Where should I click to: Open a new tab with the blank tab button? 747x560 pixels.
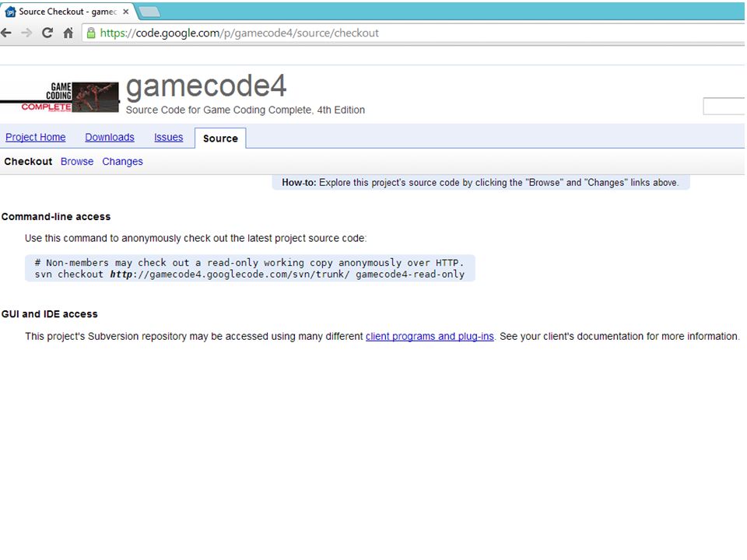click(x=149, y=12)
